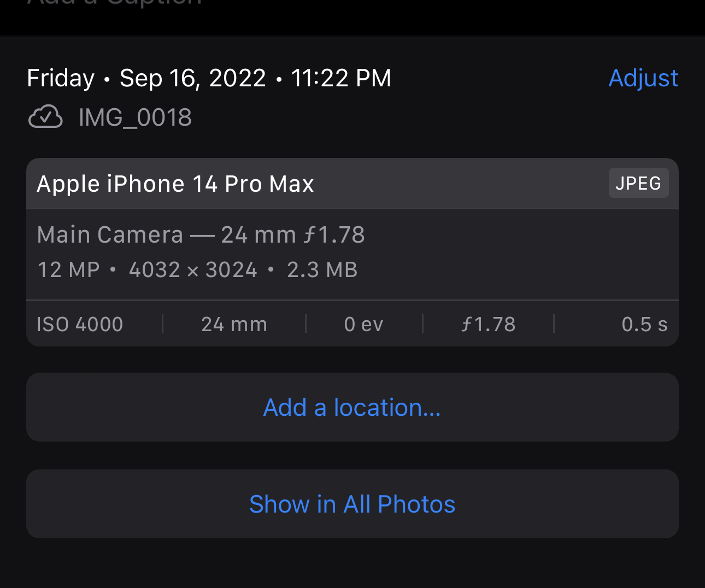Tap the ISO 4000 value
The image size is (705, 588).
(x=80, y=325)
